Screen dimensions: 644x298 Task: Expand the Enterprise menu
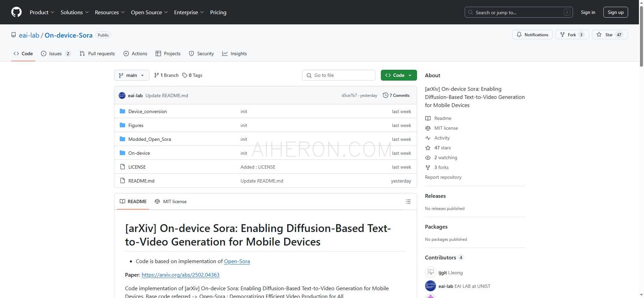[x=189, y=12]
